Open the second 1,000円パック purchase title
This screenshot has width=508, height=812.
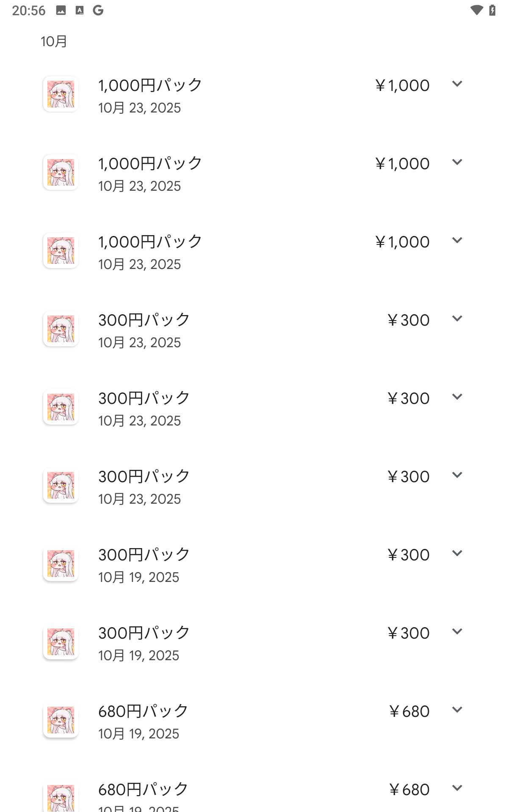pyautogui.click(x=150, y=164)
